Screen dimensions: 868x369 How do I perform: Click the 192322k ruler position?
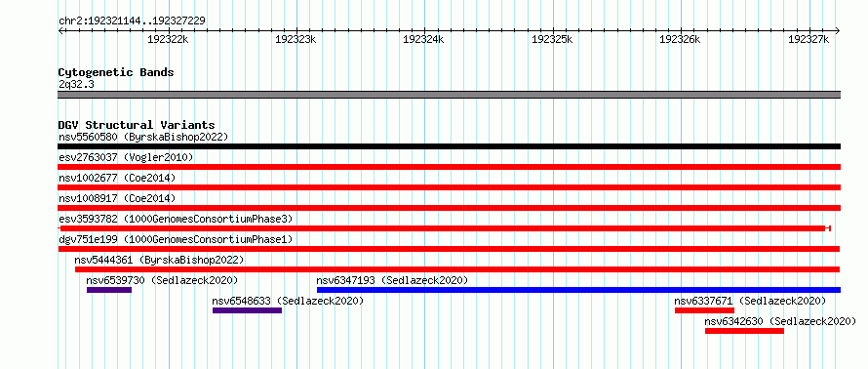click(168, 39)
